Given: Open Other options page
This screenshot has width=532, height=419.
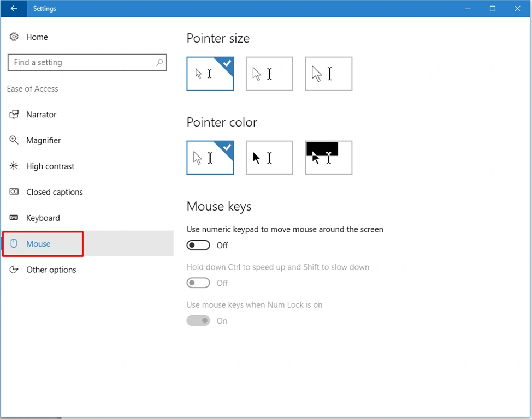Looking at the screenshot, I should [87, 270].
